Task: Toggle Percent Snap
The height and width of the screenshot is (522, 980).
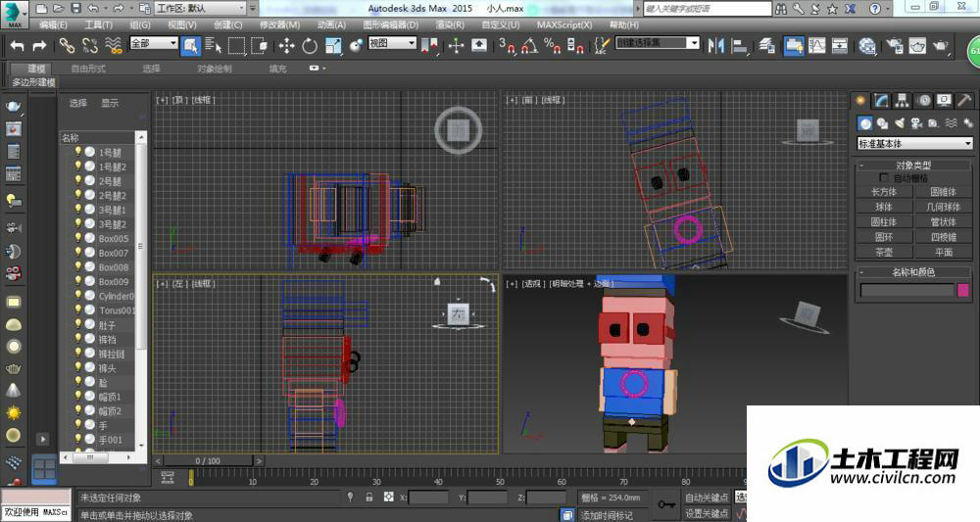Action: pyautogui.click(x=552, y=46)
